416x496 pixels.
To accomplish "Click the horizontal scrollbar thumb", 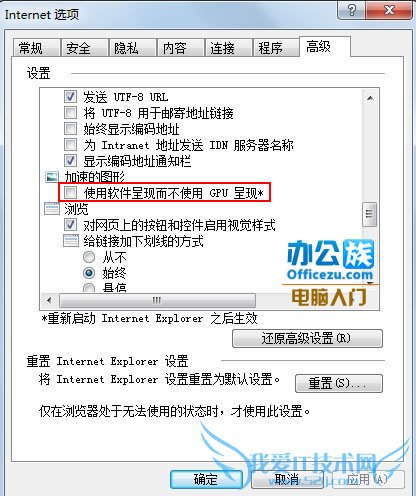I will [x=157, y=300].
